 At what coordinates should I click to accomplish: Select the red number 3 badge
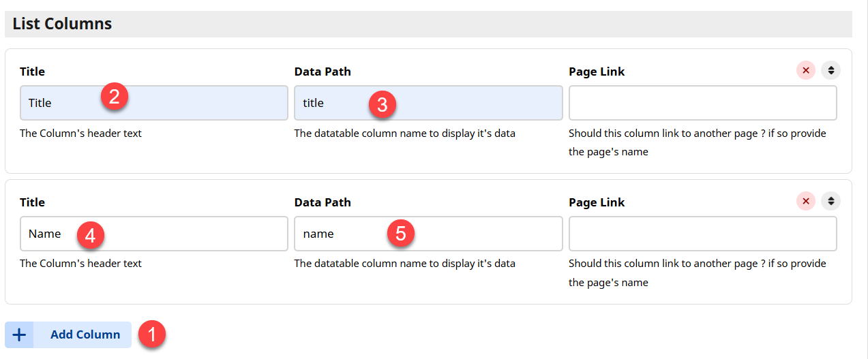click(383, 104)
